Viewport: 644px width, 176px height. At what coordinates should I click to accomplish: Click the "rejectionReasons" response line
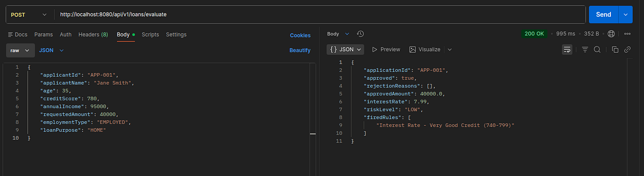point(399,86)
